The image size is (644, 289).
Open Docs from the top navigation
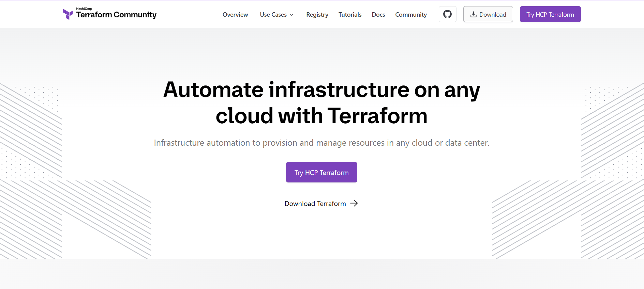(378, 15)
